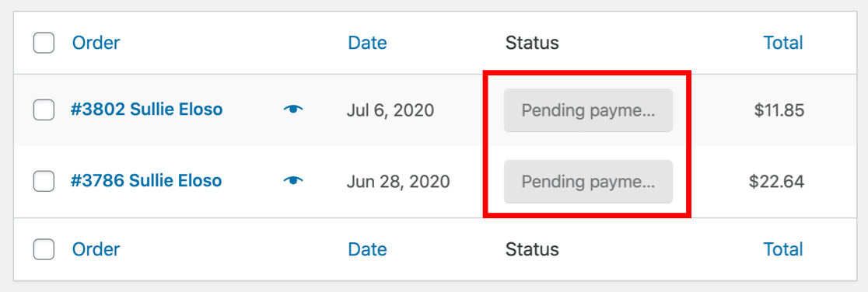Preview order #3802 with the eye icon
This screenshot has width=868, height=292.
(x=293, y=109)
